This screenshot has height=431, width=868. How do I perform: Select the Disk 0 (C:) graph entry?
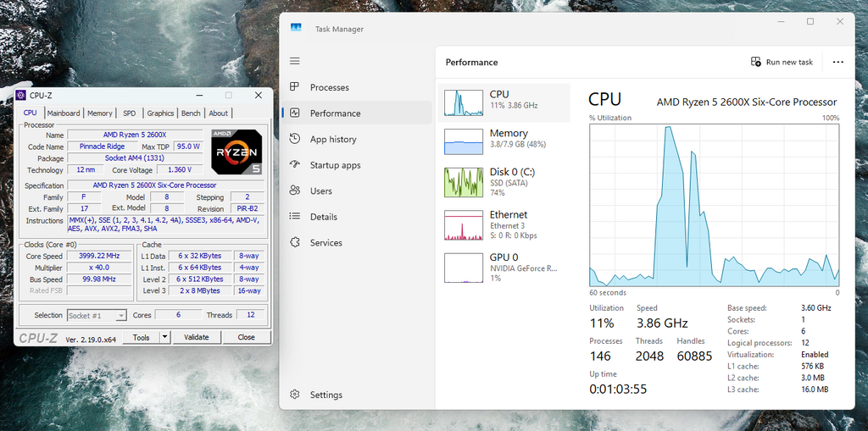coord(504,182)
